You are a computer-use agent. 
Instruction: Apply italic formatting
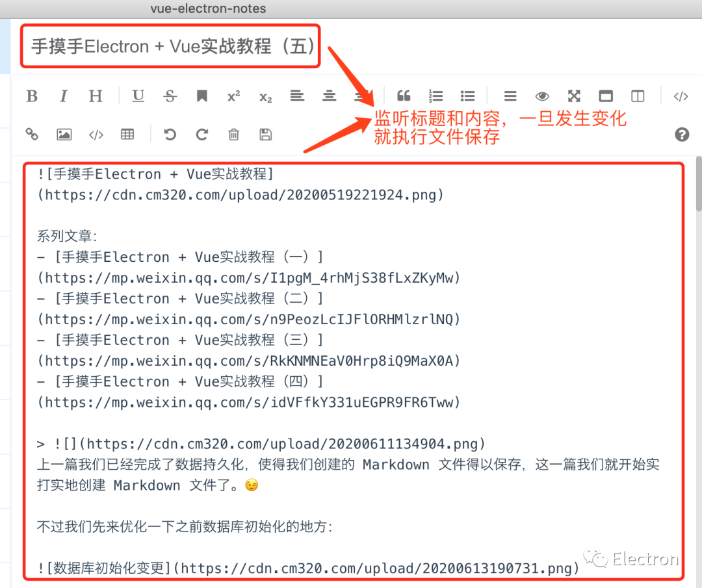[x=64, y=96]
